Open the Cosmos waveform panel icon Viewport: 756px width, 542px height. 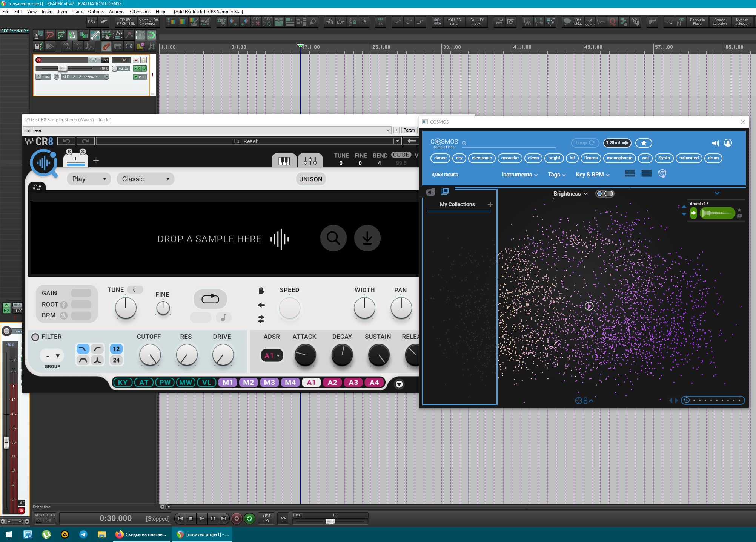[430, 192]
